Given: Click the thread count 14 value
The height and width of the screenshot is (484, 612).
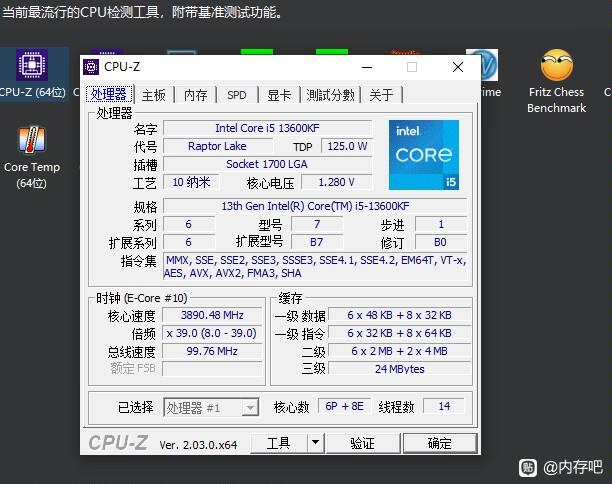Looking at the screenshot, I should coord(444,406).
